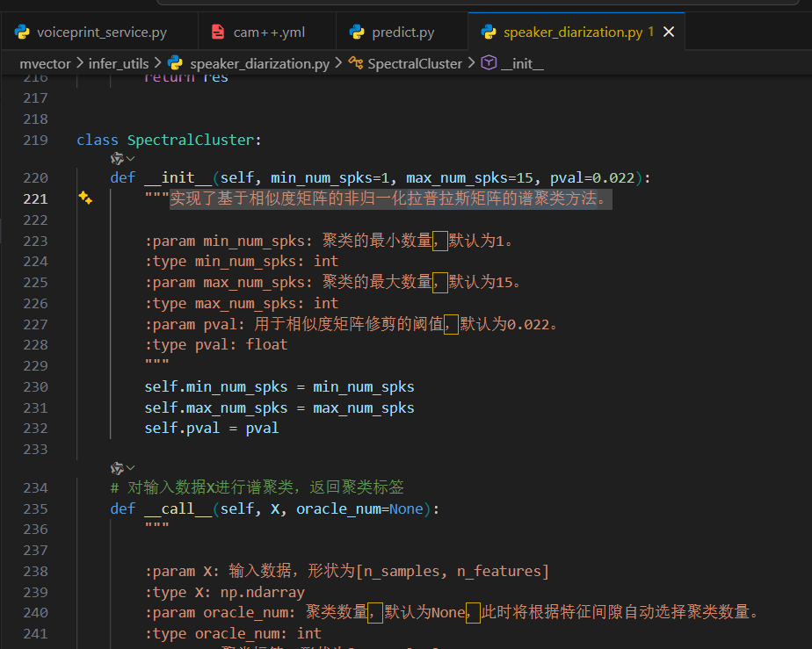Close the speaker_diarization.py tab
812x649 pixels.
pyautogui.click(x=669, y=32)
